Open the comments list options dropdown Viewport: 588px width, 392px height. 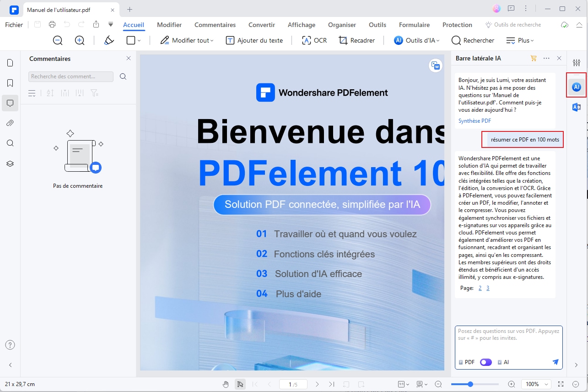click(32, 93)
